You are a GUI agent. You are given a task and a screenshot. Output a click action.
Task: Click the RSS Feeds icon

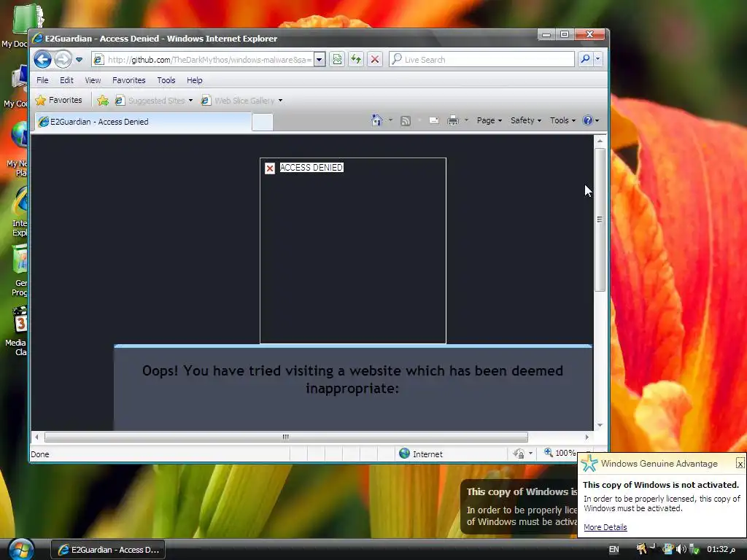[x=406, y=121]
